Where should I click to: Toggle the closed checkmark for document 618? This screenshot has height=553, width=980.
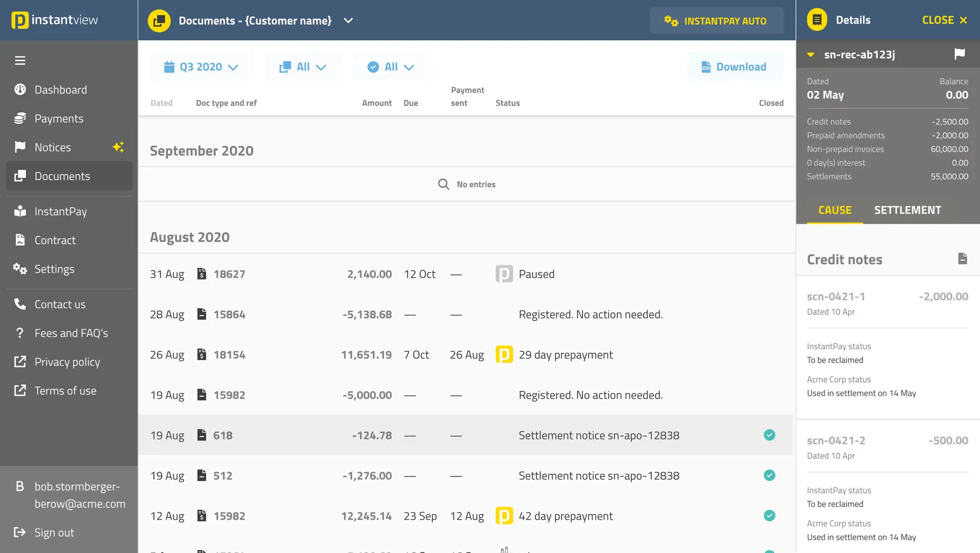pyautogui.click(x=769, y=435)
